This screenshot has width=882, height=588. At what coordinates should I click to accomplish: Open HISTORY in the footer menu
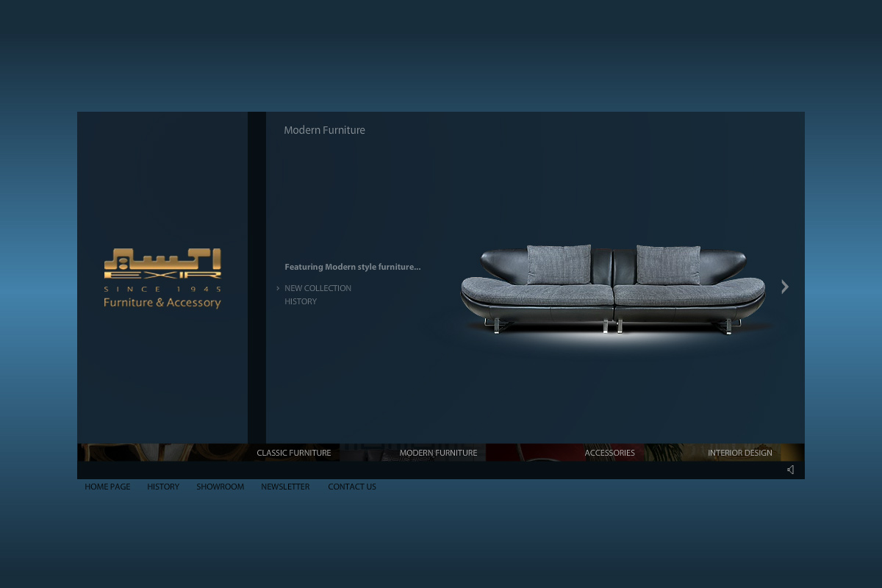163,487
